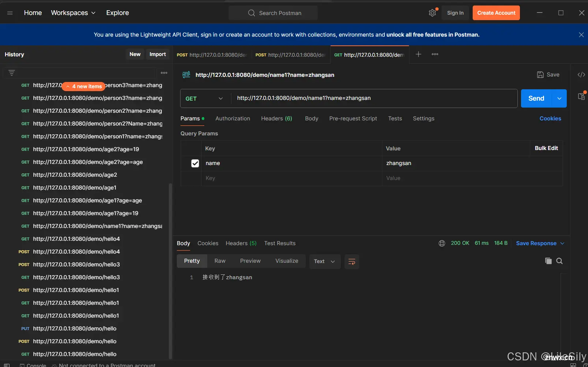Click Not connected to a Postman account
This screenshot has height=367, width=588.
point(104,365)
